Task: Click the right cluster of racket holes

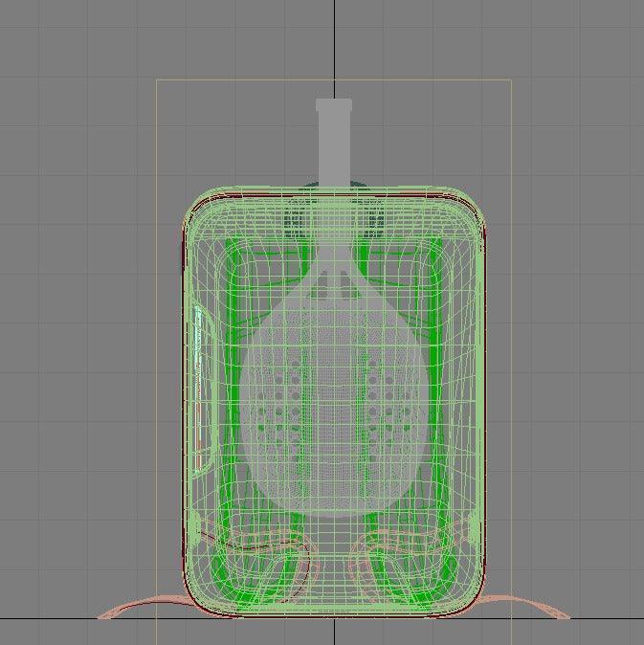Action: 388,402
